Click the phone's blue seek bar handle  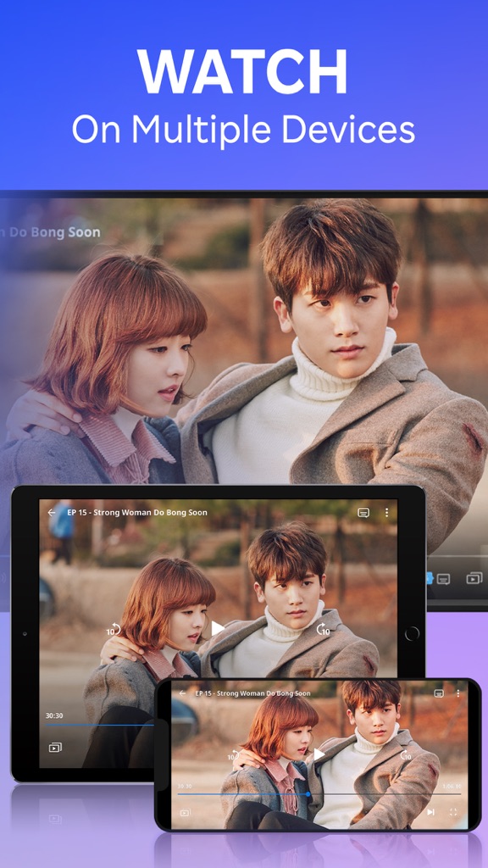point(308,793)
